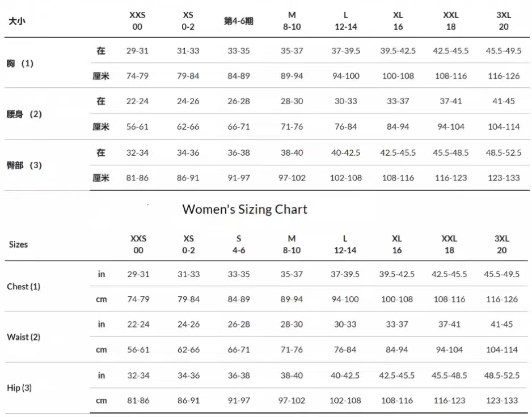Click the 胸 (1) row label
532x417 pixels.
click(20, 63)
